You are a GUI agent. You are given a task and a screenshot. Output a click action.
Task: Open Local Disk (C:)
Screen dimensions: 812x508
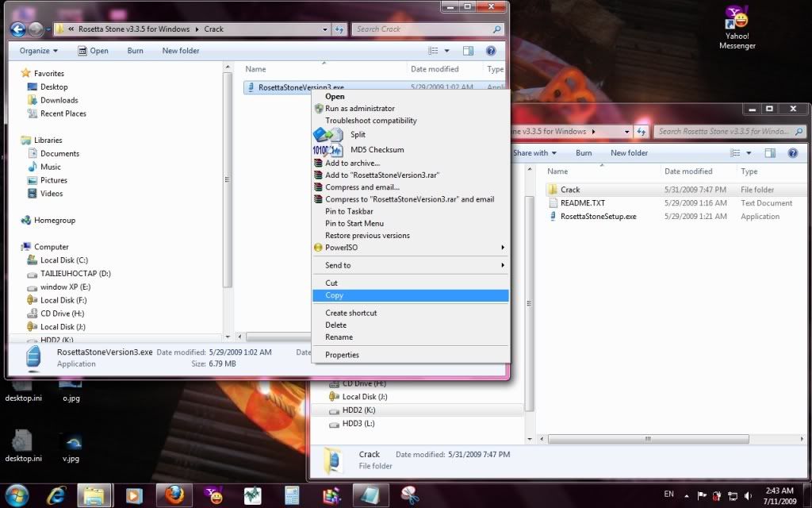pyautogui.click(x=63, y=260)
